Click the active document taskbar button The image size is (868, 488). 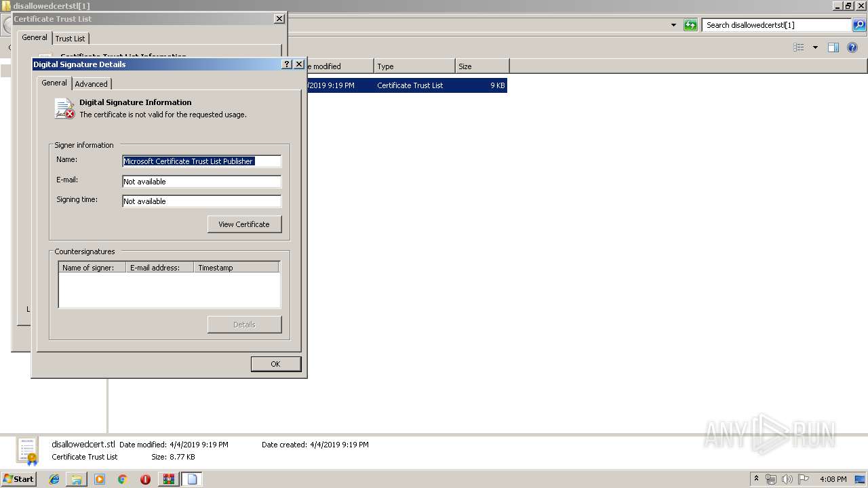tap(192, 479)
